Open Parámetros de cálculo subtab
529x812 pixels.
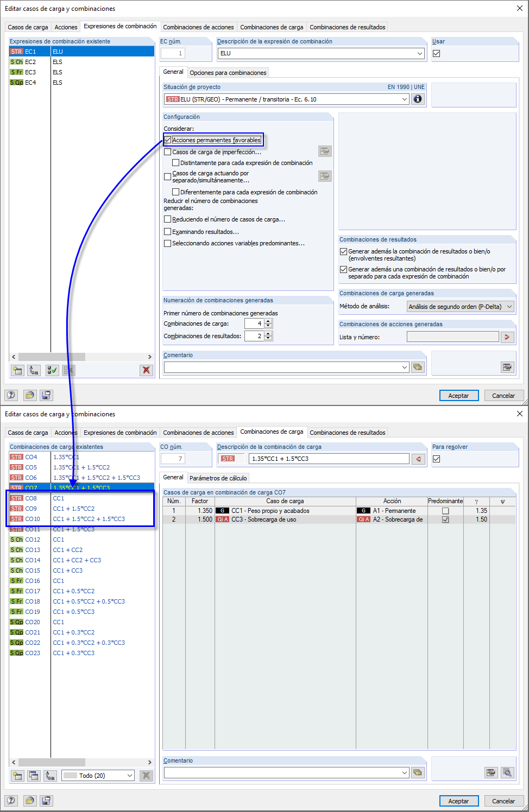pyautogui.click(x=218, y=478)
